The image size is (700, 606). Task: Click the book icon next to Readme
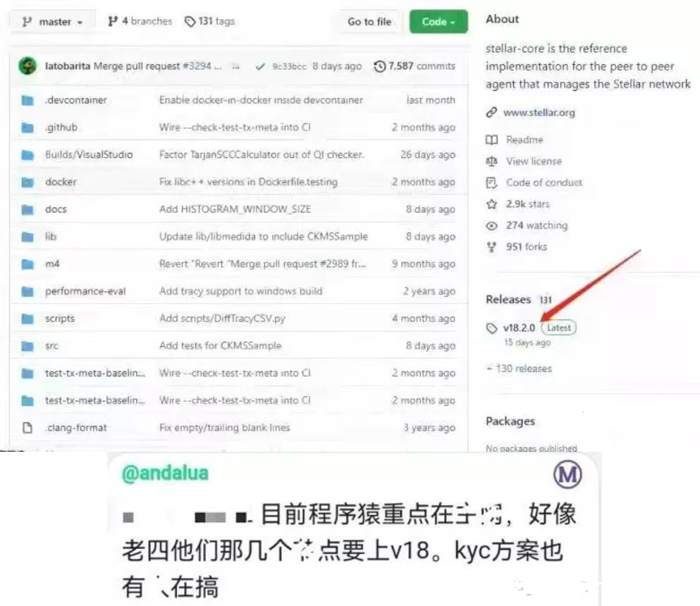491,140
